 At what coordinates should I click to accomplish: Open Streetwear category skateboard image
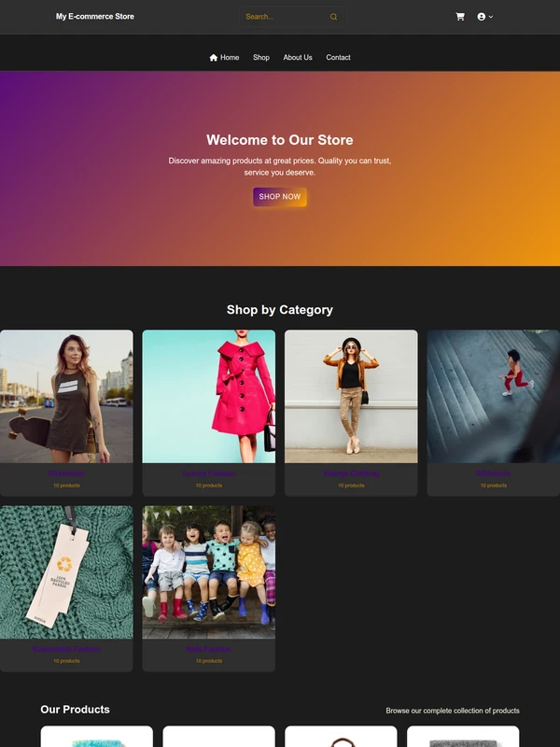pos(66,396)
